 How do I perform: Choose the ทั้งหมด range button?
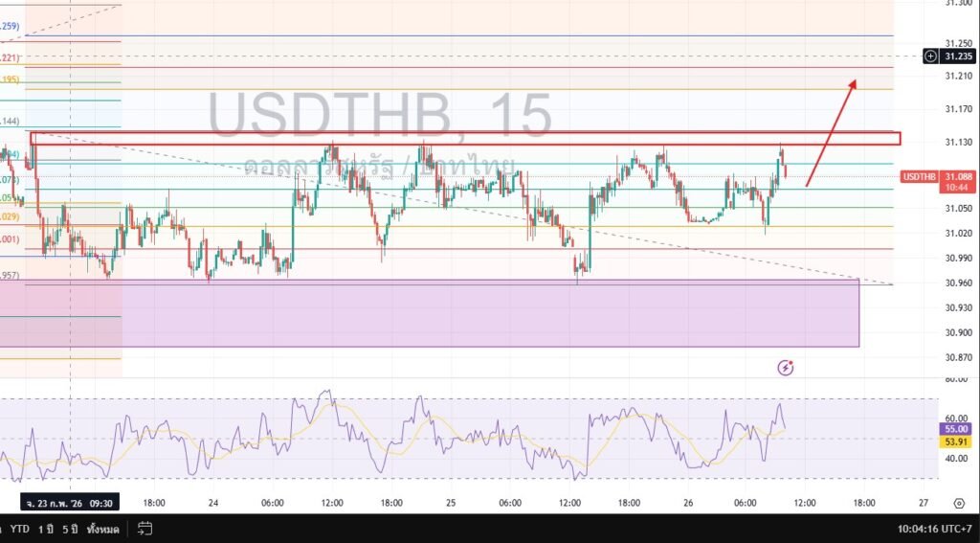[x=102, y=528]
